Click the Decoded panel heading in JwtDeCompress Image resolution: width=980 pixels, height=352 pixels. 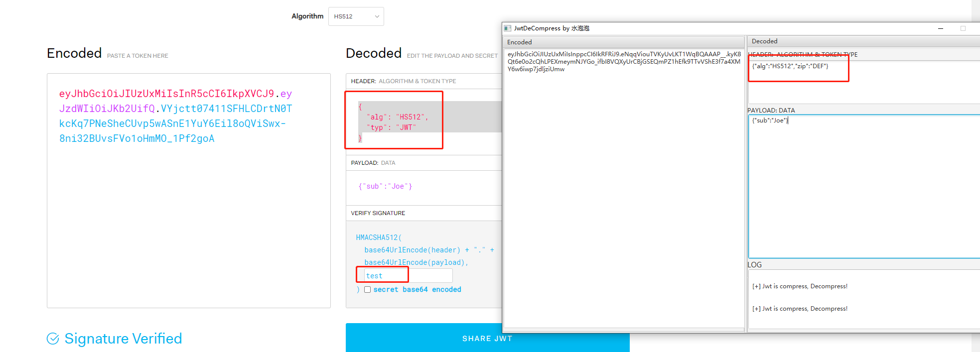[764, 41]
